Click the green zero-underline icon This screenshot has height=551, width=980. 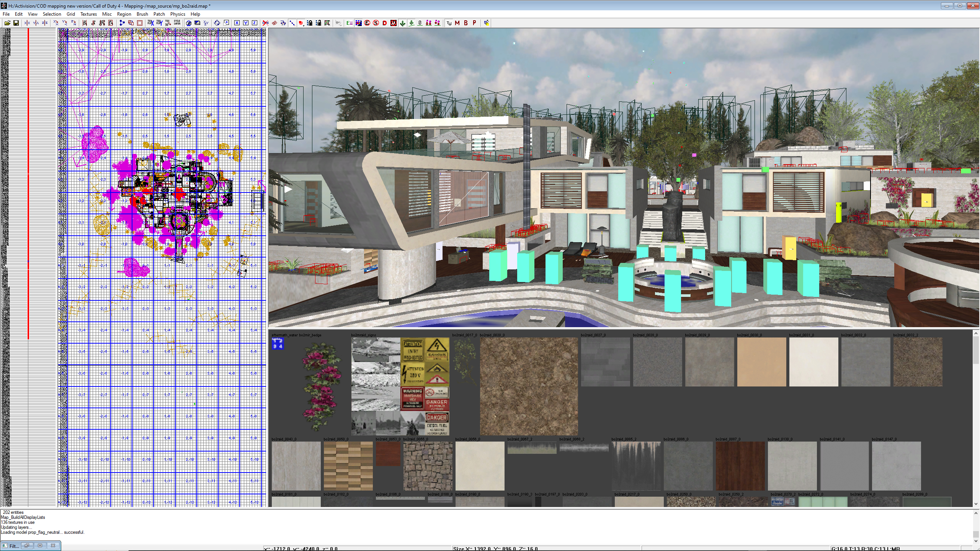click(420, 23)
